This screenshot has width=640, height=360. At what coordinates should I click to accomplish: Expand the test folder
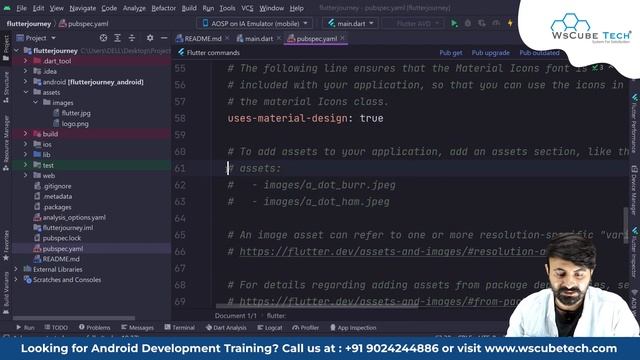(25, 165)
